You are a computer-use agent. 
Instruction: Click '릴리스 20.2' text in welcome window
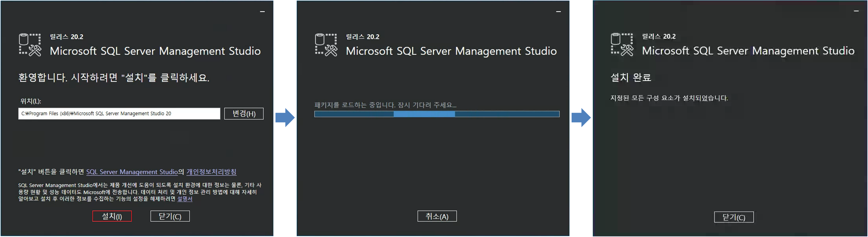[x=66, y=36]
